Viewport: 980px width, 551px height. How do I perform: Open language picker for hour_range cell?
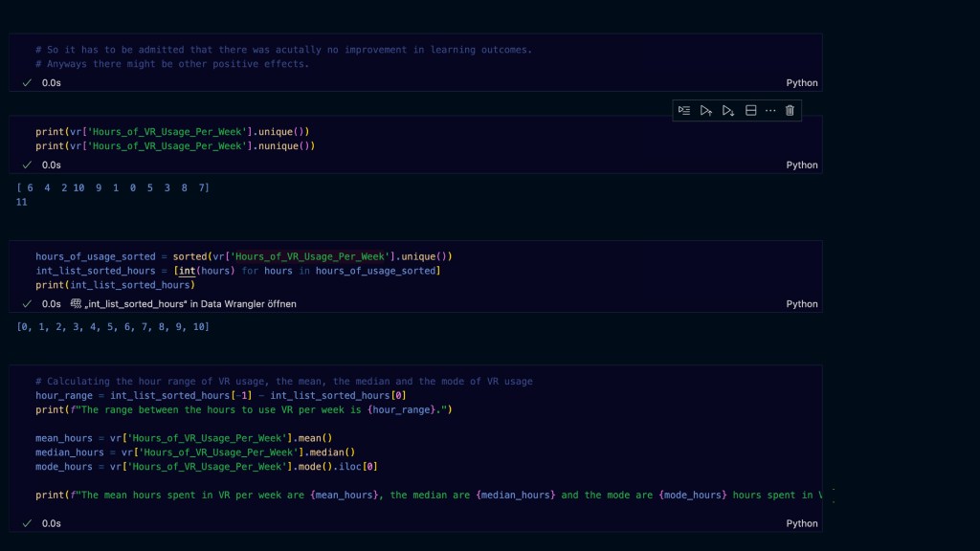pos(802,523)
